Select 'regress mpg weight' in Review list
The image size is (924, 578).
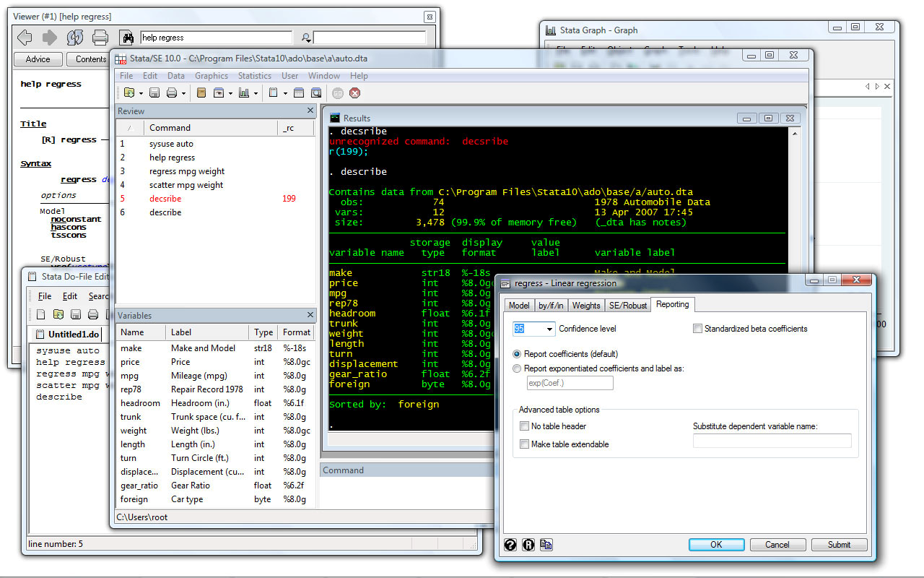tap(187, 171)
